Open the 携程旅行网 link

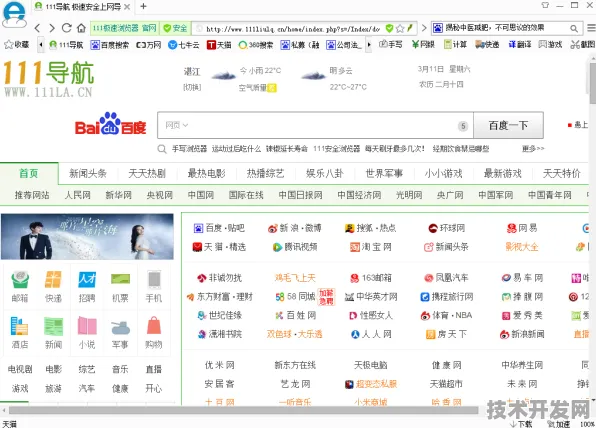[x=447, y=296]
